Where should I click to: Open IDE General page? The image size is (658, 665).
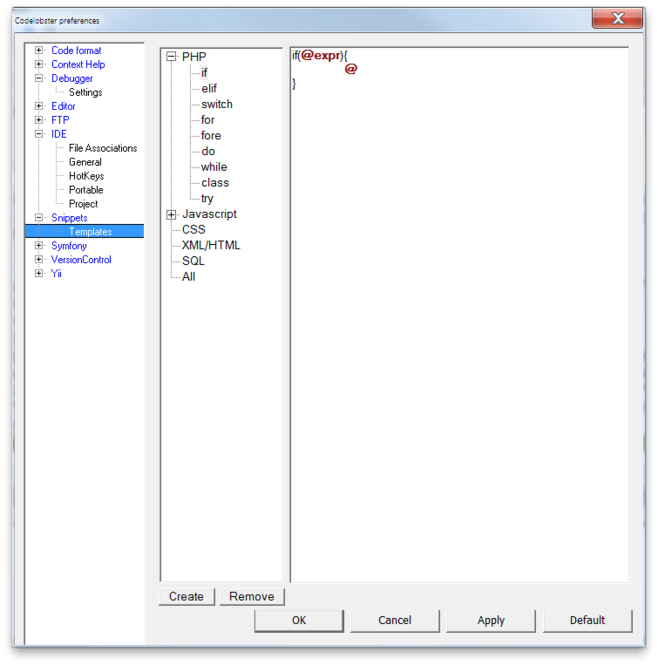(85, 162)
